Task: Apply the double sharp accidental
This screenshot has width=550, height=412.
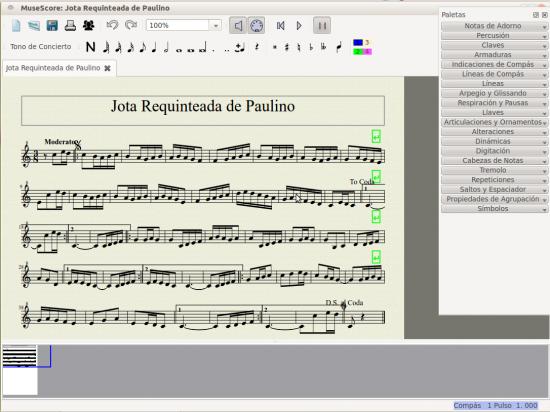Action: point(275,47)
